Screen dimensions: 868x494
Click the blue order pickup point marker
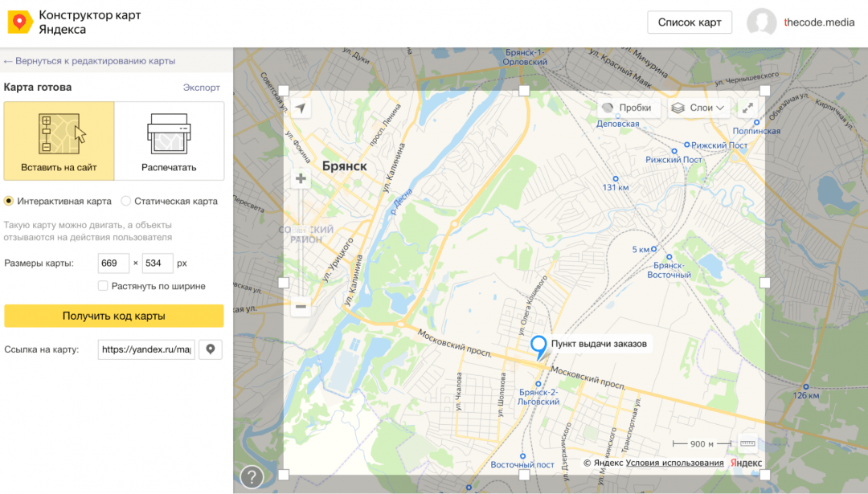(x=538, y=346)
